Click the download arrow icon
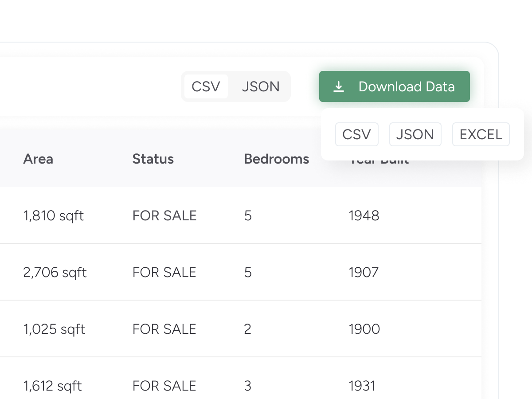The width and height of the screenshot is (532, 399). (339, 87)
